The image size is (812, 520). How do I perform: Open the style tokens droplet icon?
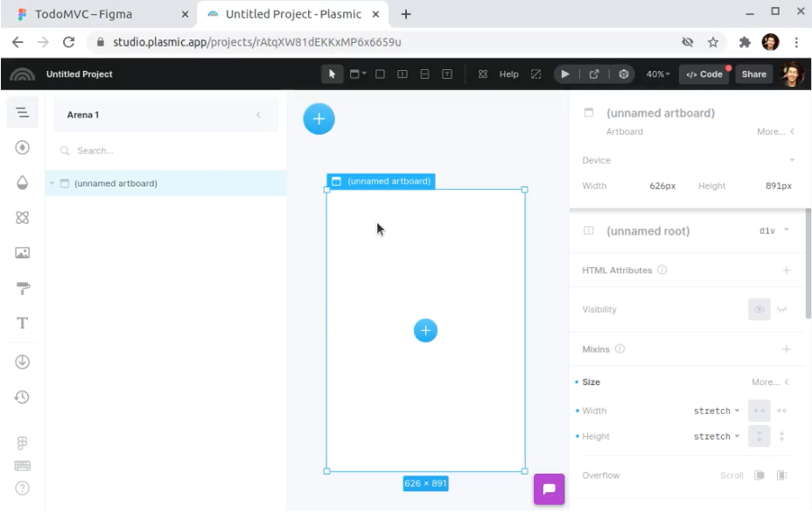[x=23, y=183]
